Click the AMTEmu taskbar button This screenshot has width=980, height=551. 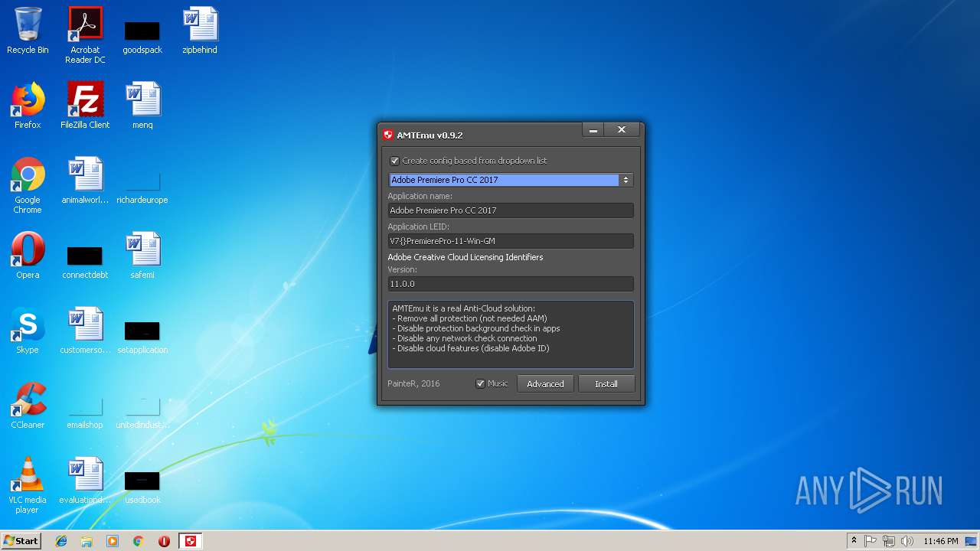point(191,541)
